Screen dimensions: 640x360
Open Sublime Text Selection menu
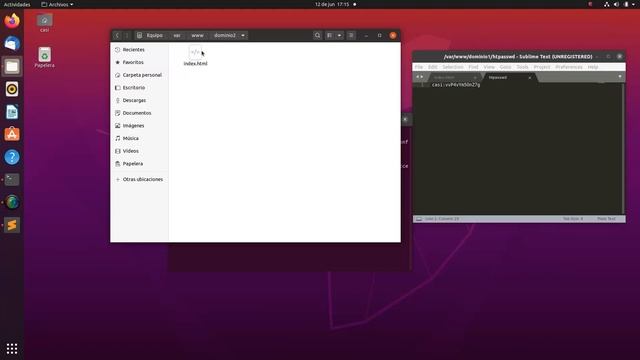point(453,67)
